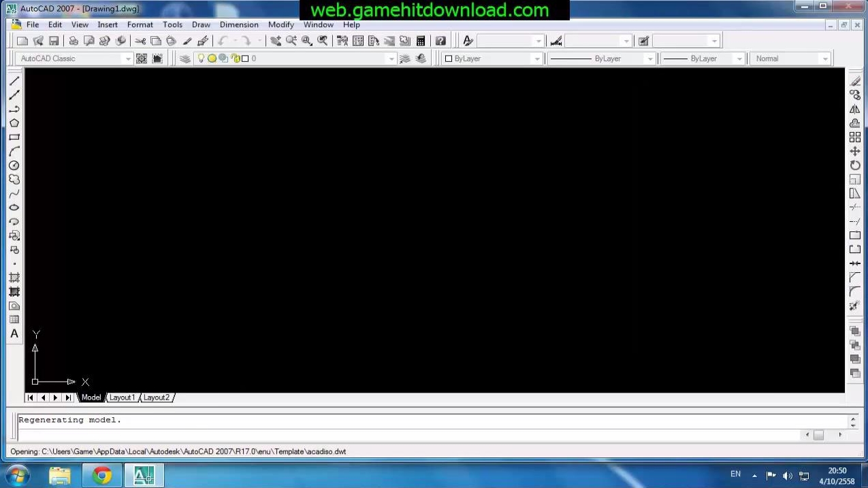Select the Rectangle tool
Screen dimensions: 868x488
pos(14,137)
